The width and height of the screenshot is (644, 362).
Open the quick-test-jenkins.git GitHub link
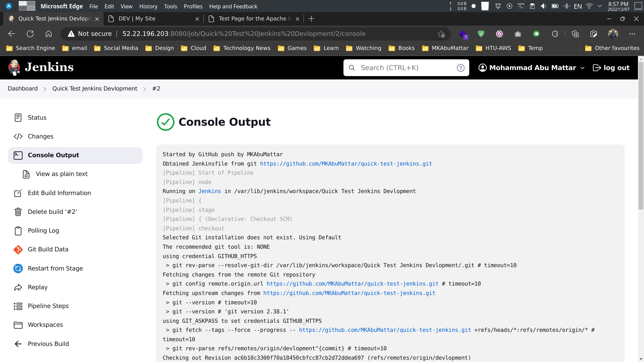(346, 164)
